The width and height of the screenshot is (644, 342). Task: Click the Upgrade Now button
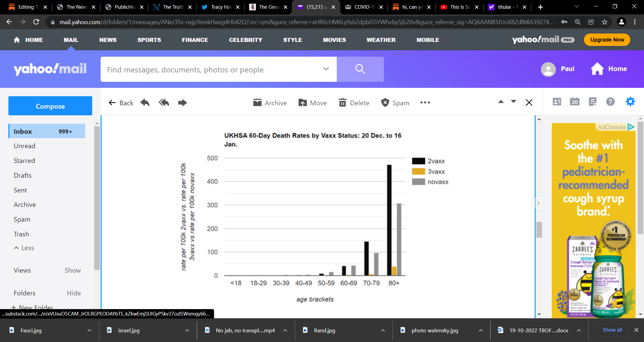[x=607, y=40]
